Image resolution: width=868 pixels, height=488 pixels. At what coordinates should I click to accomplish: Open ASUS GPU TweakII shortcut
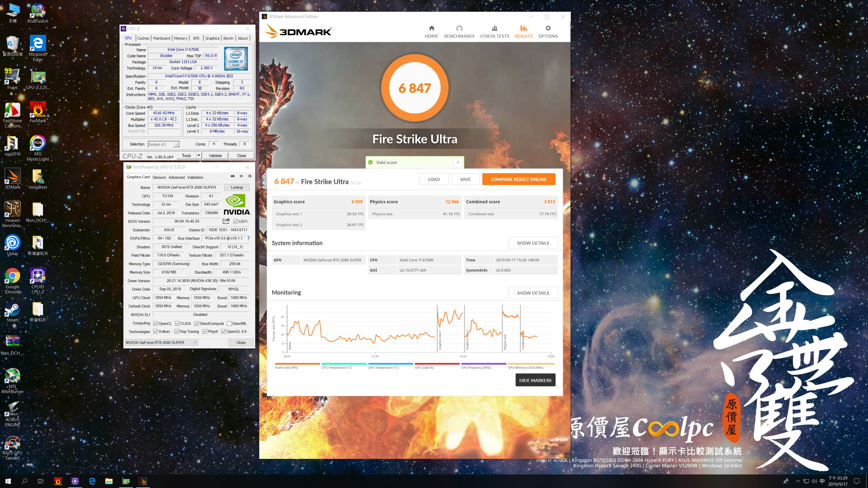(12, 447)
